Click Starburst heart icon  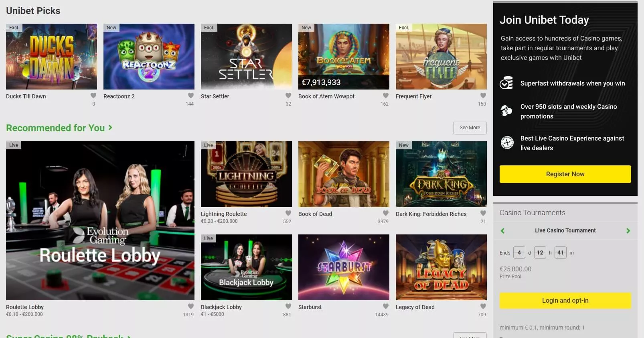[x=386, y=306]
